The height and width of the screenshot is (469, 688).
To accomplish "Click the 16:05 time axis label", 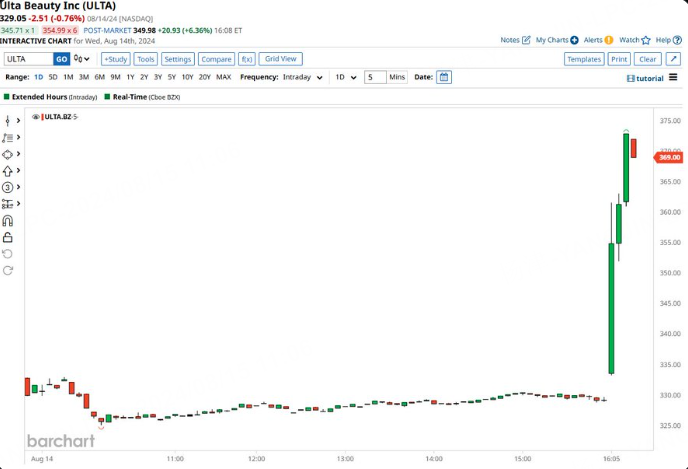I will [611, 459].
